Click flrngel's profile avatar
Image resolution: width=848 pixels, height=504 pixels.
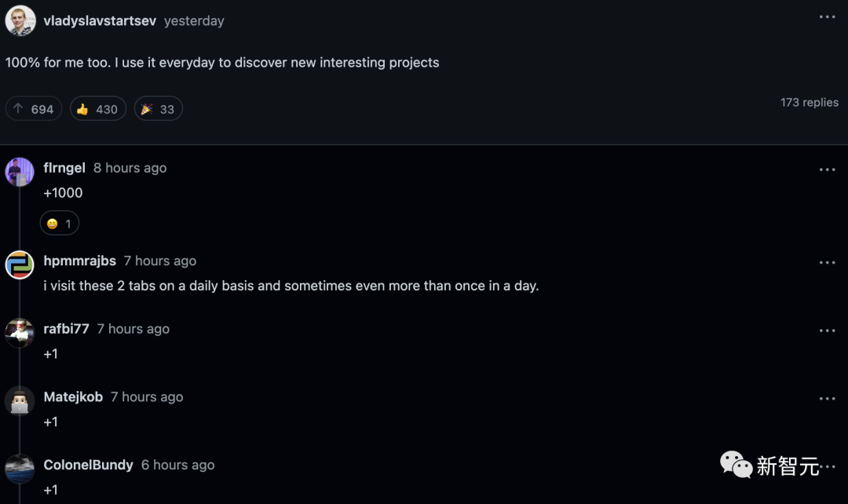pyautogui.click(x=20, y=171)
